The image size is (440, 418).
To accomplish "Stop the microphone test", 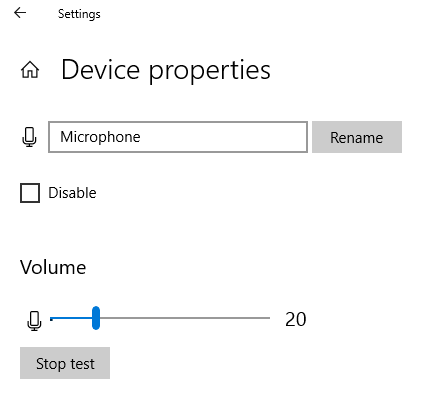I will pos(65,363).
